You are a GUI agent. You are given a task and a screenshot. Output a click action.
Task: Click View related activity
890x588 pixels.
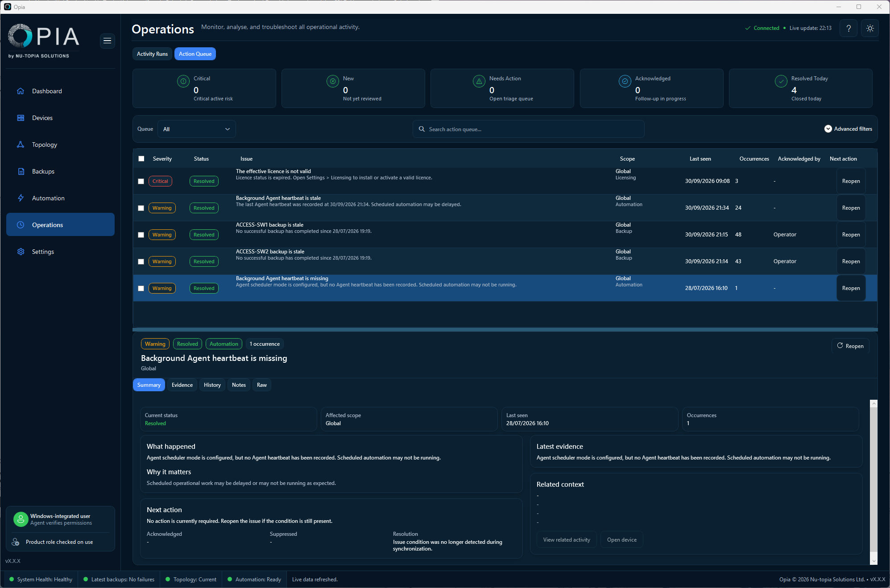[x=567, y=540]
